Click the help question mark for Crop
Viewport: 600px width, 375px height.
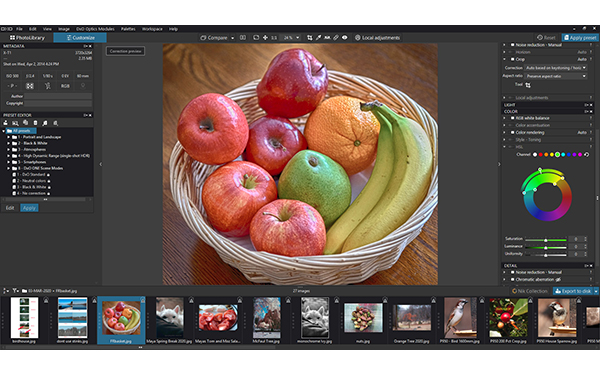tap(591, 59)
